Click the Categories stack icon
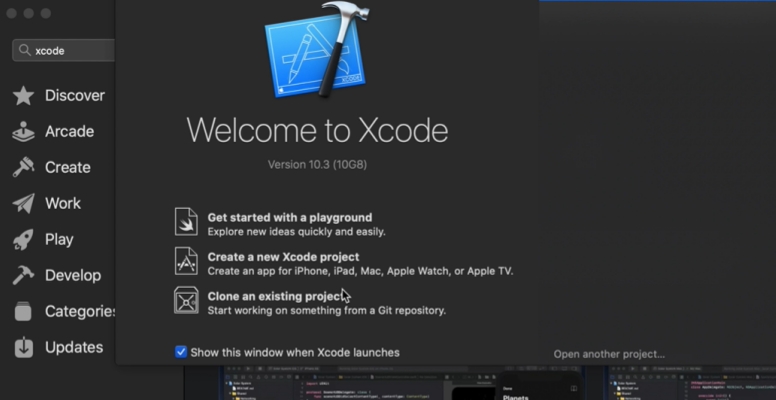This screenshot has width=776, height=400. coord(23,311)
